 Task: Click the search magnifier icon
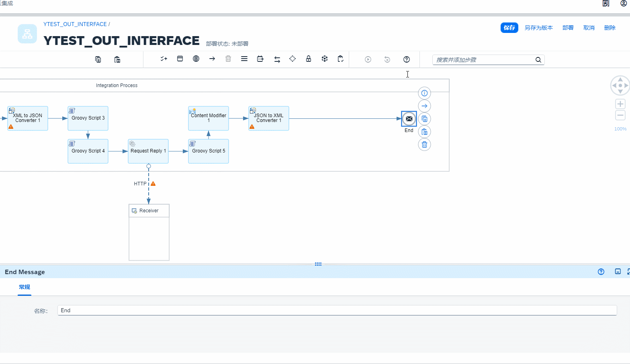click(x=538, y=60)
